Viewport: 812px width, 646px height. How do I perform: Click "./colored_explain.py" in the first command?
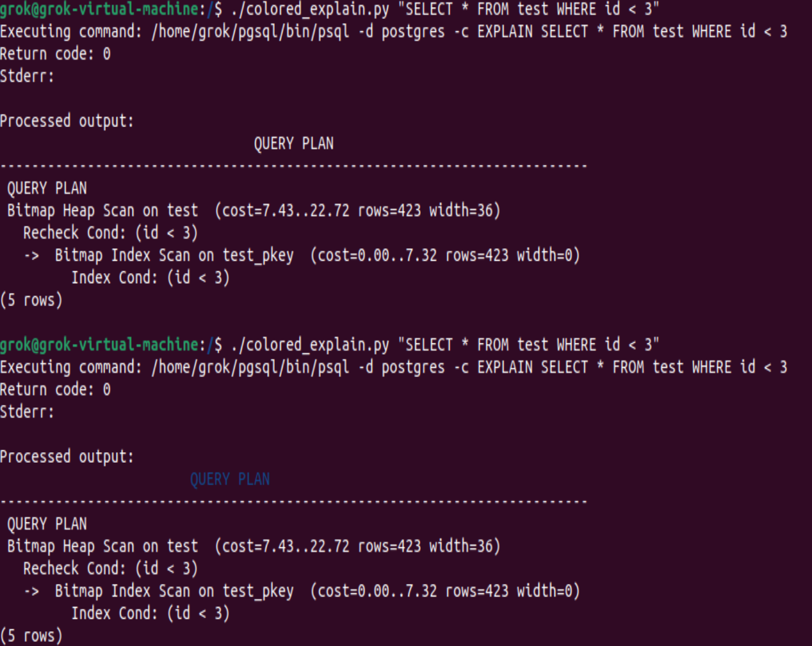point(310,9)
